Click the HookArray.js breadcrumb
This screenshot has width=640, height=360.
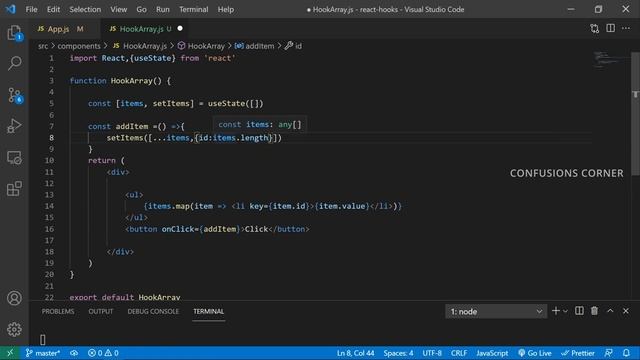point(140,46)
